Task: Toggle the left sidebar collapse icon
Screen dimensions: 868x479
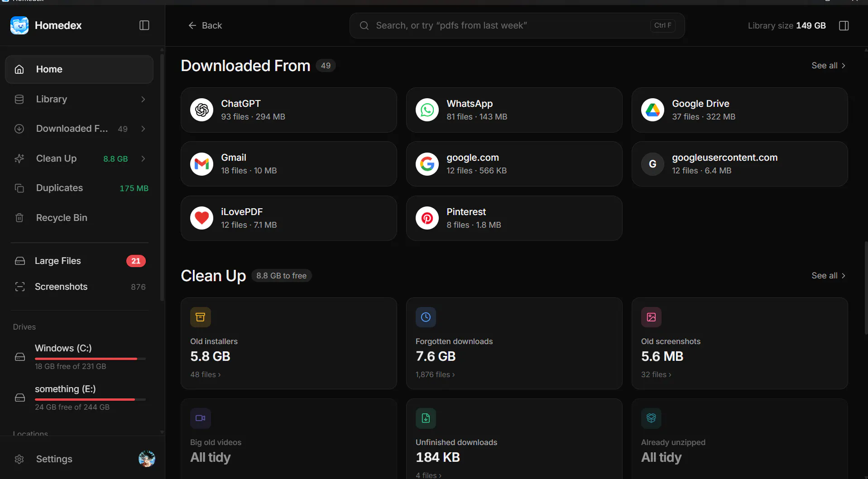Action: click(x=144, y=25)
